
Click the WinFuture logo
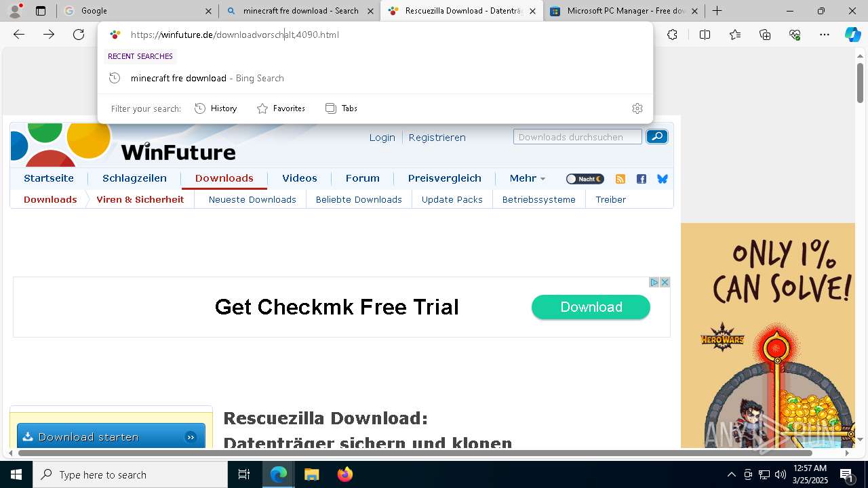tap(178, 150)
